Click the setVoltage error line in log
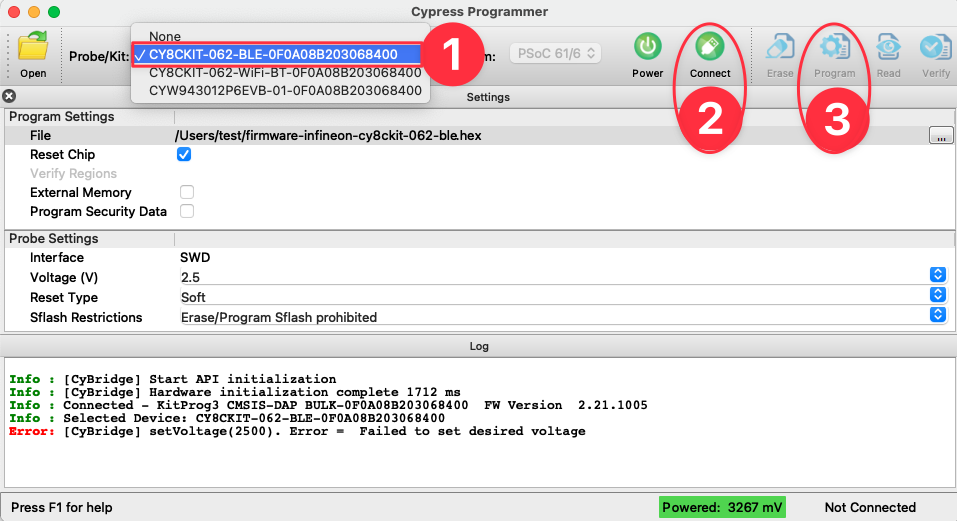This screenshot has width=957, height=521. (297, 431)
